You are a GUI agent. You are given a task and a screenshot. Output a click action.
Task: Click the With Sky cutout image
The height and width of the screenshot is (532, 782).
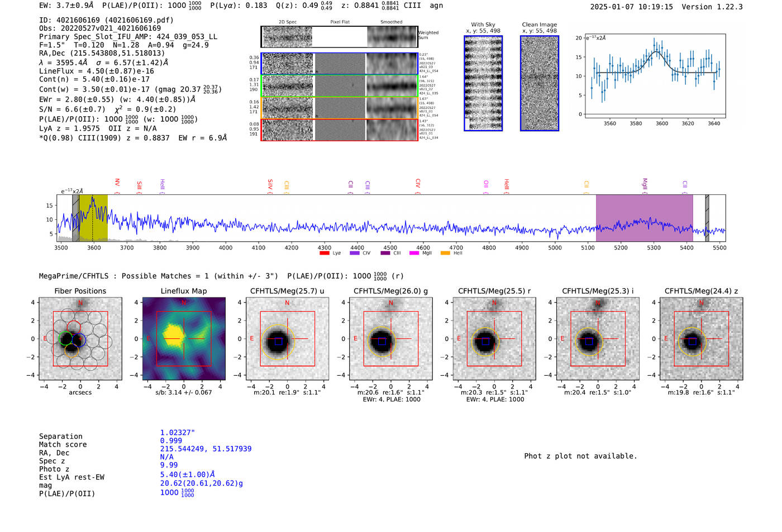coord(483,83)
